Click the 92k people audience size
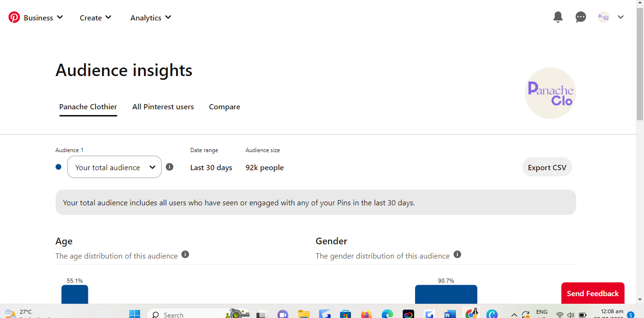Image resolution: width=644 pixels, height=318 pixels. tap(265, 167)
